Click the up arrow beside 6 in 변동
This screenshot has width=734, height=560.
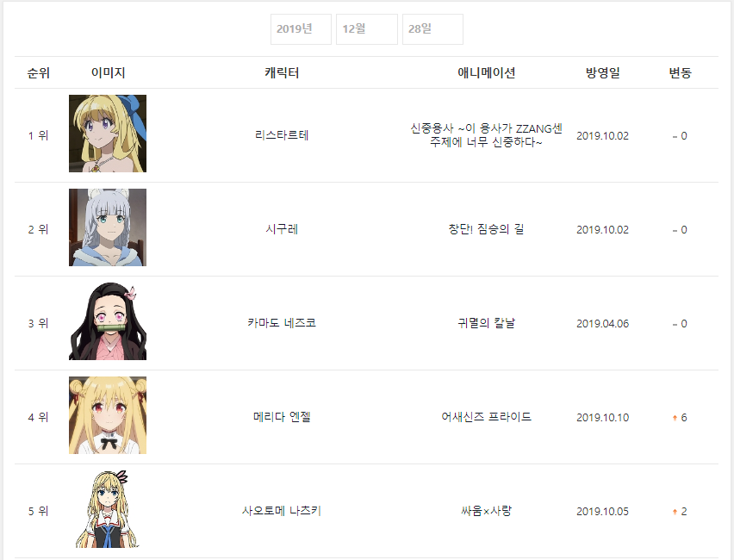[675, 418]
